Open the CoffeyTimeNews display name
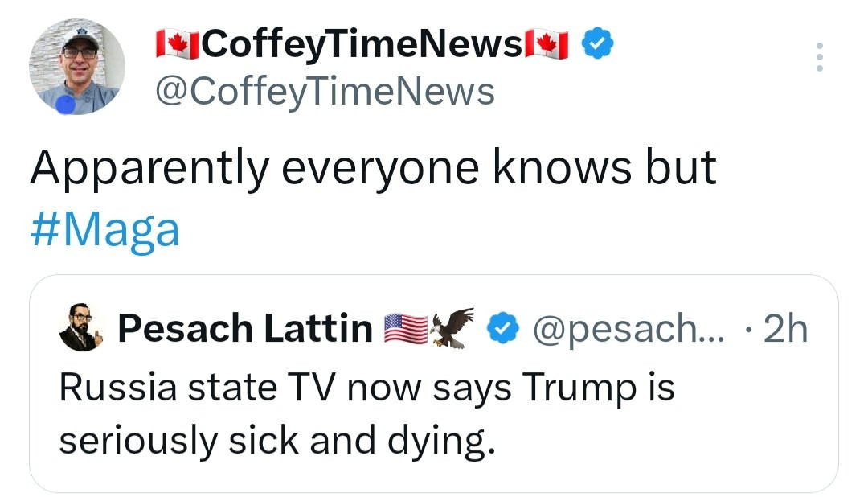 [362, 44]
